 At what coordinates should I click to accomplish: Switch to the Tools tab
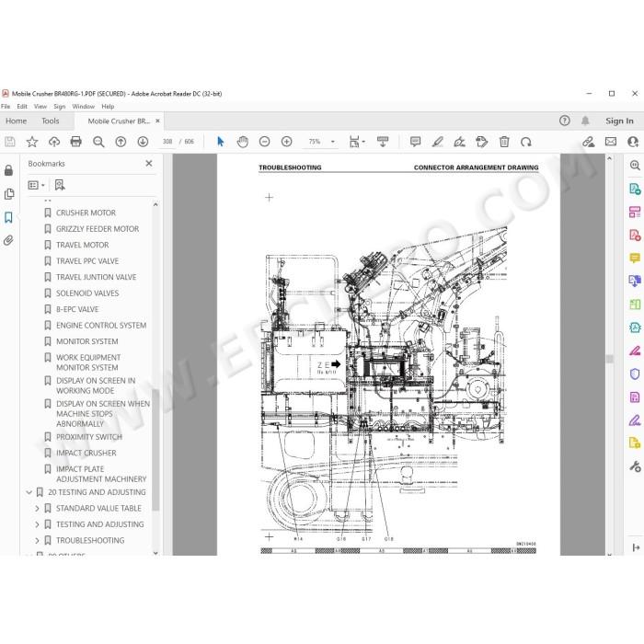[51, 121]
